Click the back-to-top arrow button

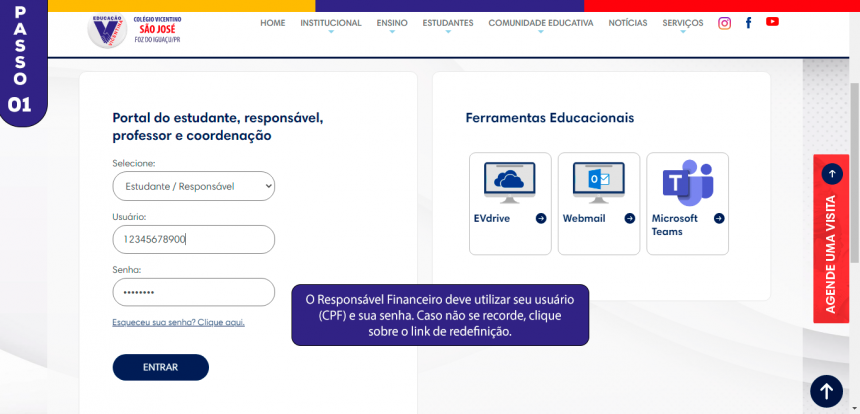[x=826, y=392]
